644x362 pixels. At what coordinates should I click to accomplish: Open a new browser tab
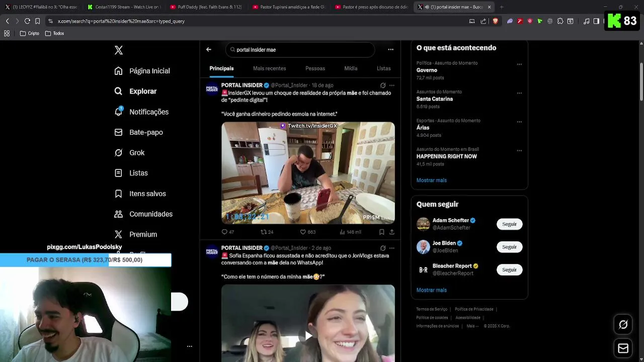(x=501, y=7)
